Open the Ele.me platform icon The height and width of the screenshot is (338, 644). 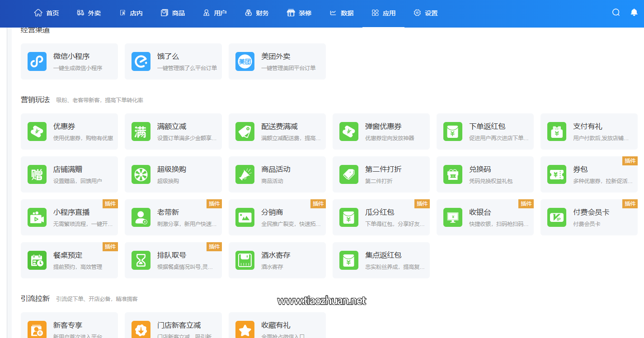pyautogui.click(x=141, y=61)
